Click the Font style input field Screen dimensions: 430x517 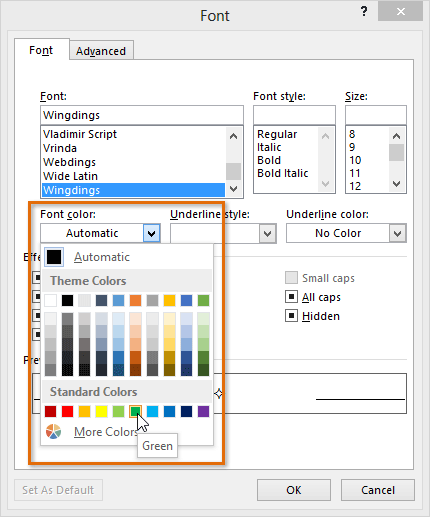(294, 115)
